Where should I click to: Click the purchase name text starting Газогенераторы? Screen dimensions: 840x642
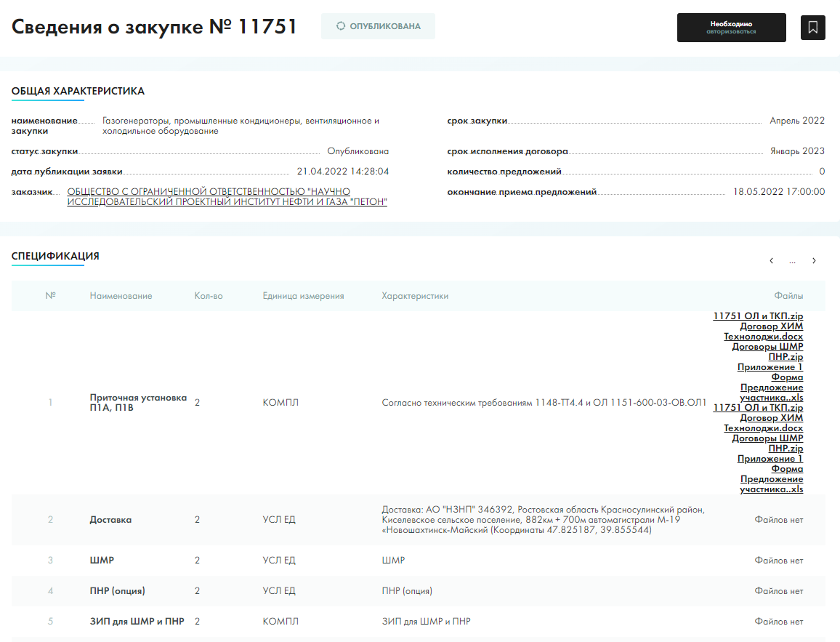[241, 126]
